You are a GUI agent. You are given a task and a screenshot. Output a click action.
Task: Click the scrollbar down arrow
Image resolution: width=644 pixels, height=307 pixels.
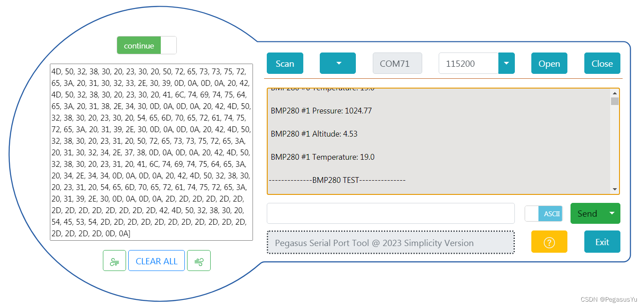pyautogui.click(x=615, y=189)
